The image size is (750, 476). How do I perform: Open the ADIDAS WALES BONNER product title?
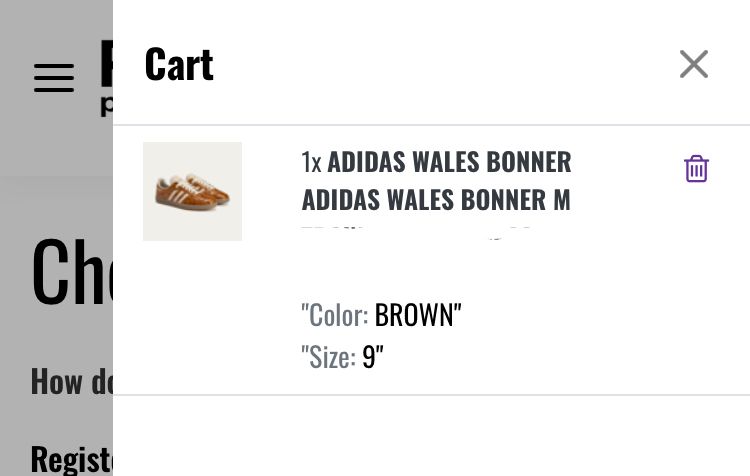tap(449, 162)
